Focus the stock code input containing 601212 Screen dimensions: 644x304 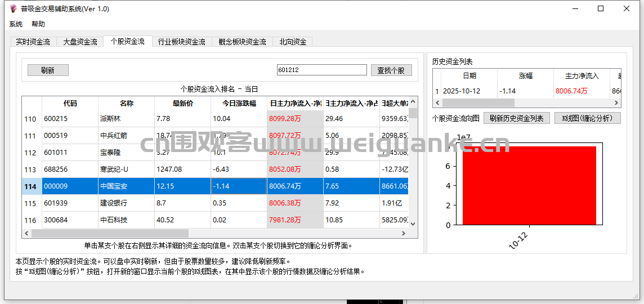(321, 70)
